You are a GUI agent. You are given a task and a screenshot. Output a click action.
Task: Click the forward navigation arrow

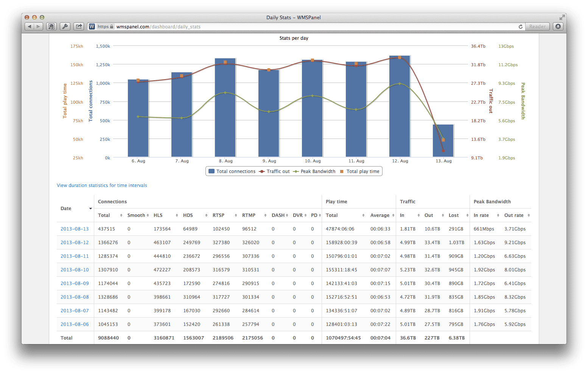click(39, 26)
